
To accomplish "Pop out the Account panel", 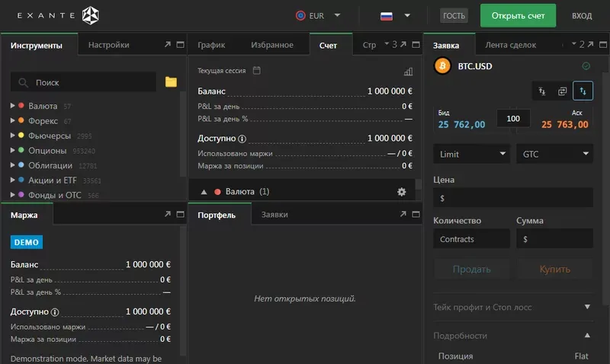I will point(403,45).
